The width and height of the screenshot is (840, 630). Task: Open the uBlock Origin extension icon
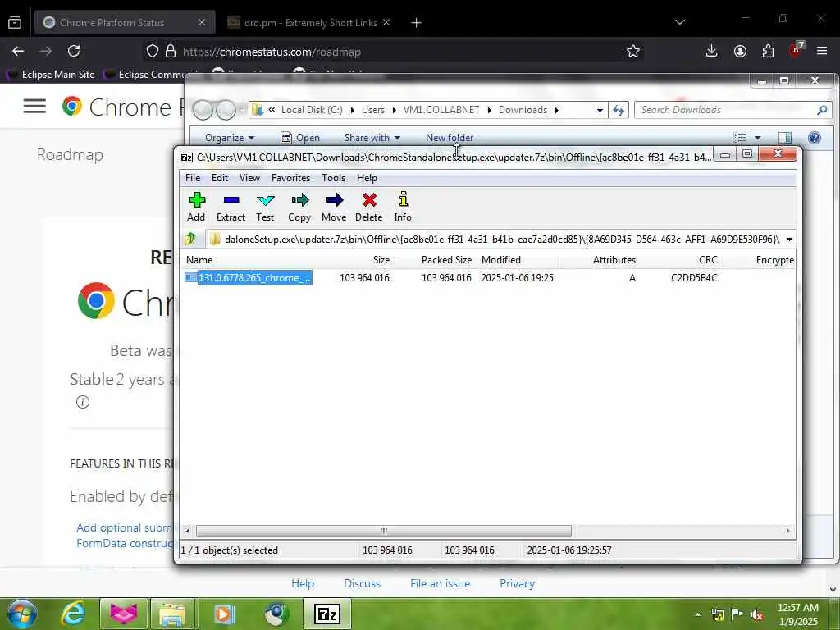pos(796,50)
